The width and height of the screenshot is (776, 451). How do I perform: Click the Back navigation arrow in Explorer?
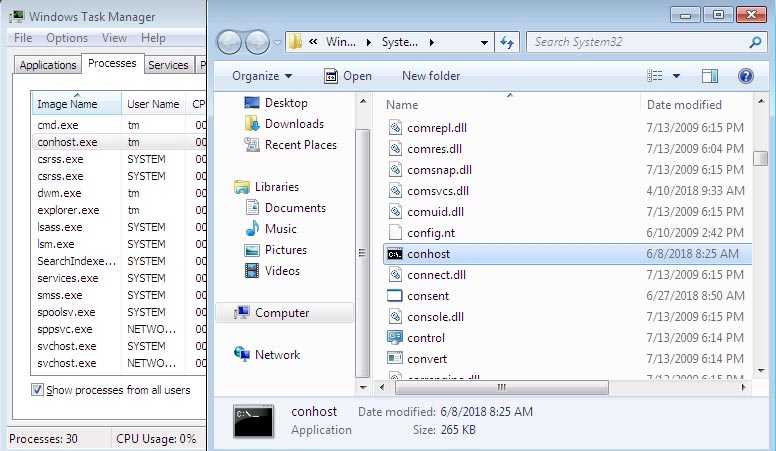click(x=229, y=43)
